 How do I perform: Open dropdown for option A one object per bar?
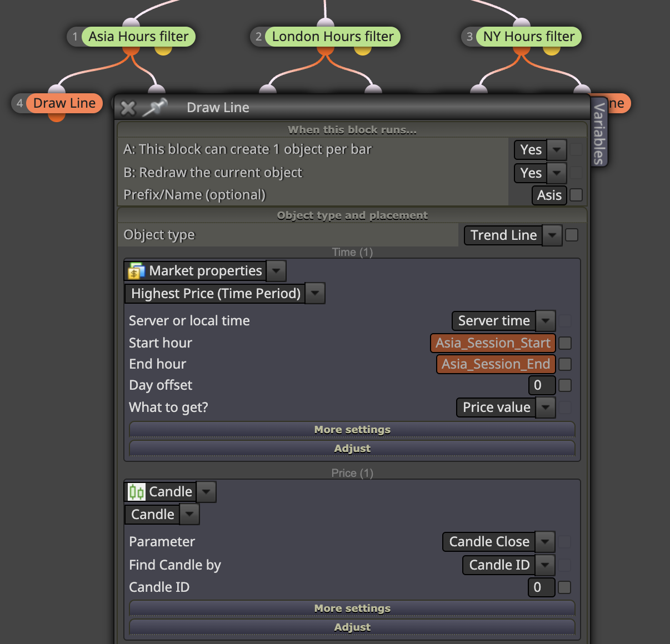(x=557, y=150)
